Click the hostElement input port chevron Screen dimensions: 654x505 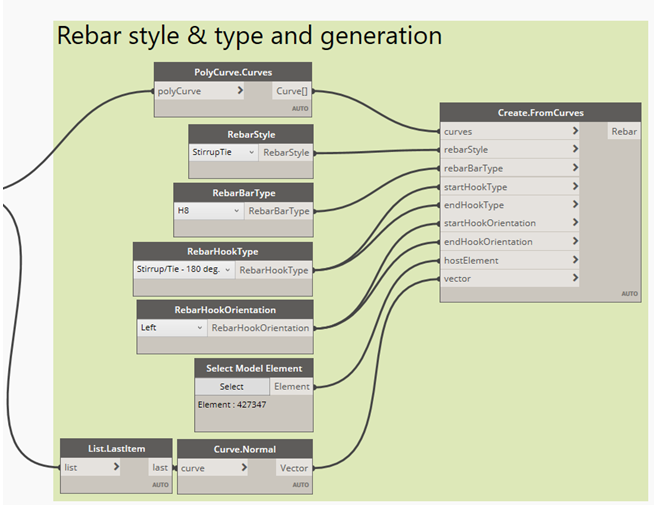(575, 260)
